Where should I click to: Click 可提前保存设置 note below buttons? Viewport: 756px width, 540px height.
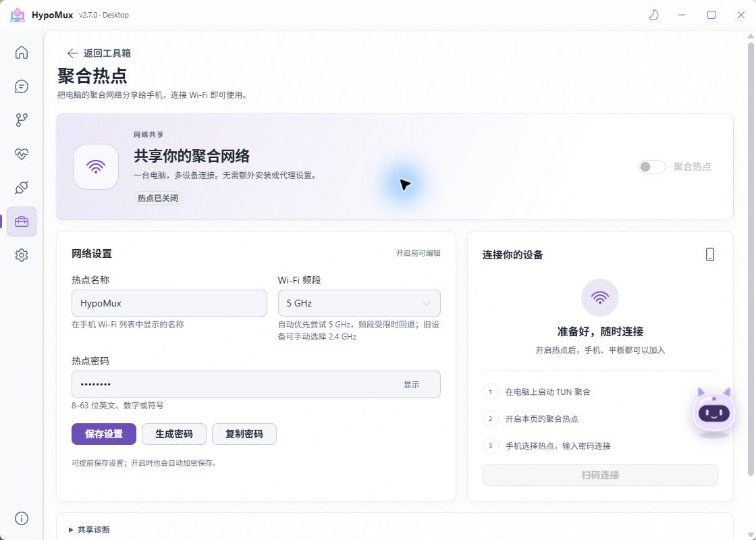tap(144, 463)
